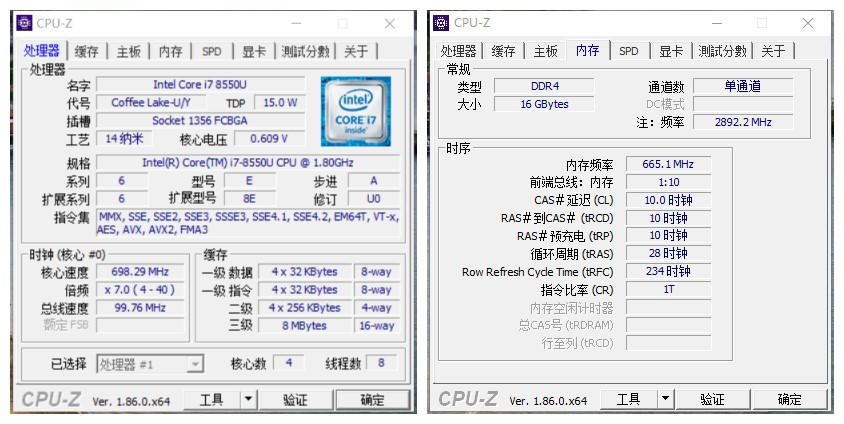Open 主板 tab in left window

click(129, 52)
